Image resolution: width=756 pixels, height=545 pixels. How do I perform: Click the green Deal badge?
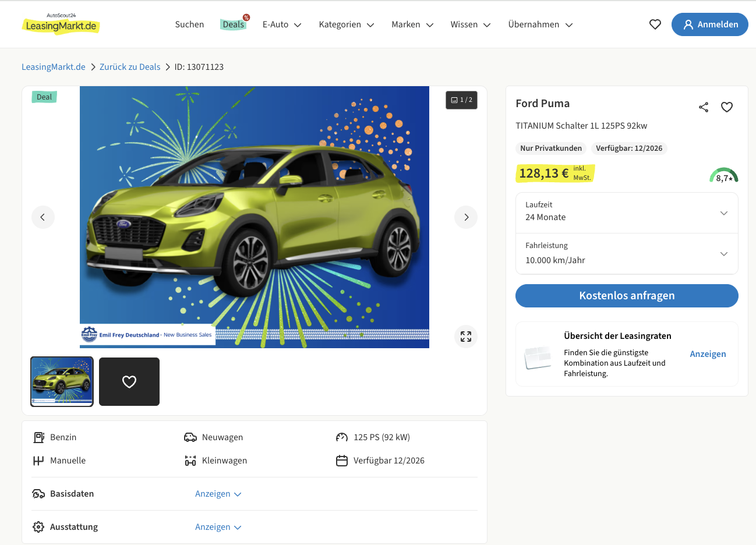[x=44, y=97]
